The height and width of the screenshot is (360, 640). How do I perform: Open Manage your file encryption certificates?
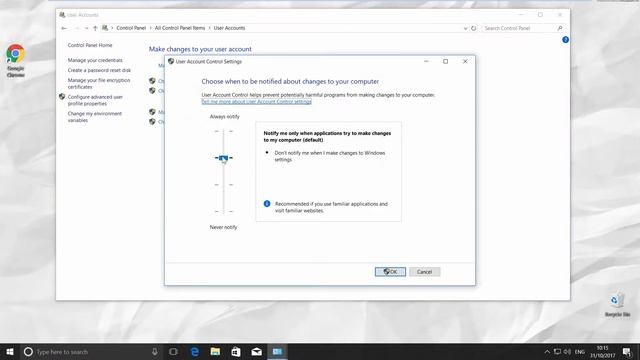pyautogui.click(x=99, y=84)
